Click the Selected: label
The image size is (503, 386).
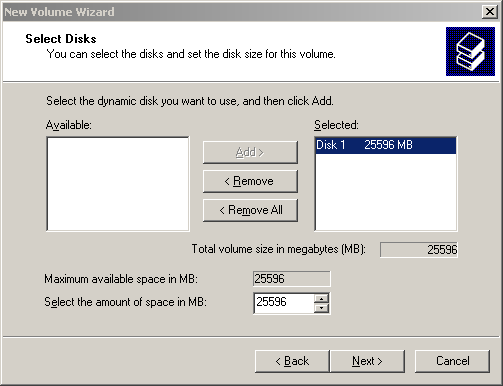[336, 125]
